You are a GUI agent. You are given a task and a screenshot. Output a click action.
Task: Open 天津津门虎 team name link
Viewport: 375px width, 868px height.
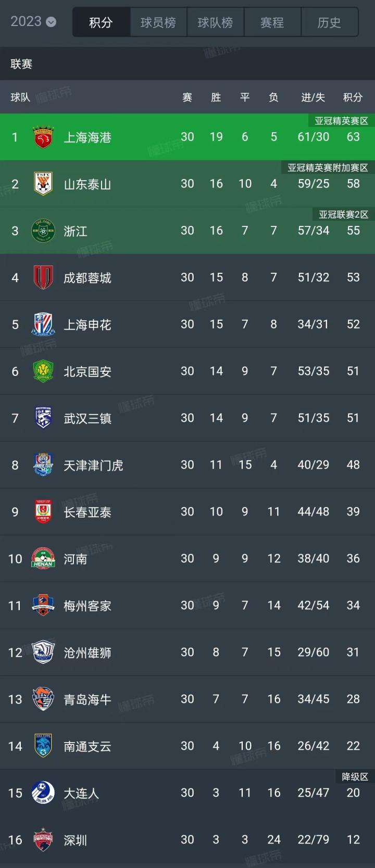tap(93, 465)
